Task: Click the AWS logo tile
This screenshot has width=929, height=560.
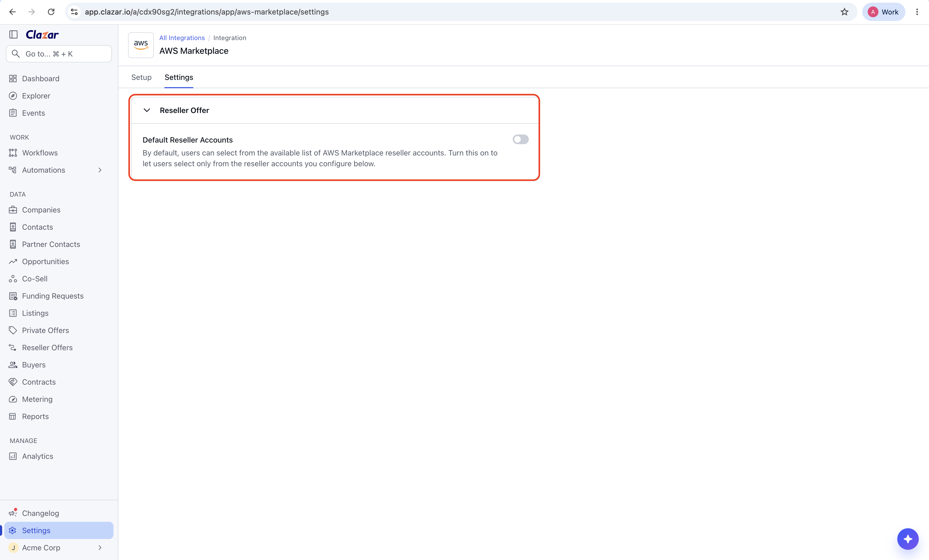Action: pyautogui.click(x=141, y=45)
